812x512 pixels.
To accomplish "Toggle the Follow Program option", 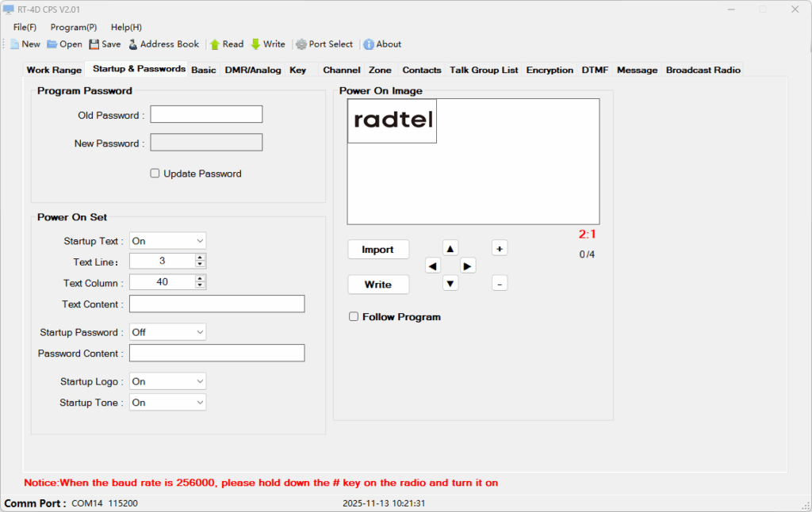I will click(354, 316).
